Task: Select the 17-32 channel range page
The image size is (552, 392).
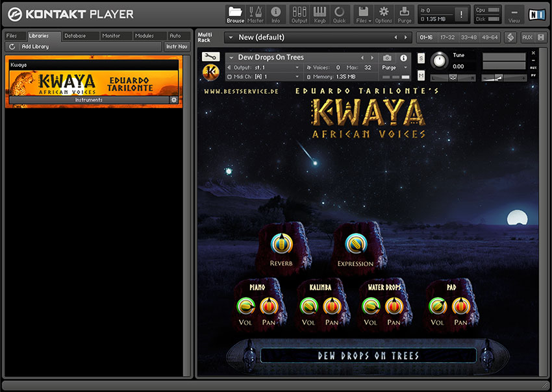Action: [x=447, y=37]
